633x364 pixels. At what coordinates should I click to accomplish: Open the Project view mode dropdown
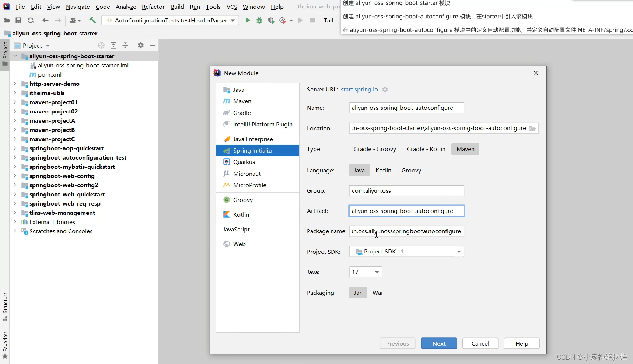32,45
